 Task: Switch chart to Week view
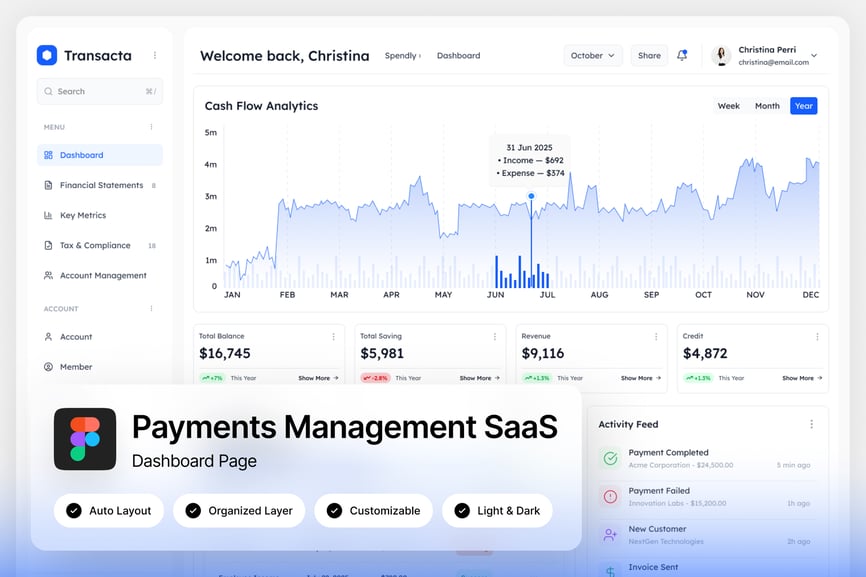pos(729,106)
